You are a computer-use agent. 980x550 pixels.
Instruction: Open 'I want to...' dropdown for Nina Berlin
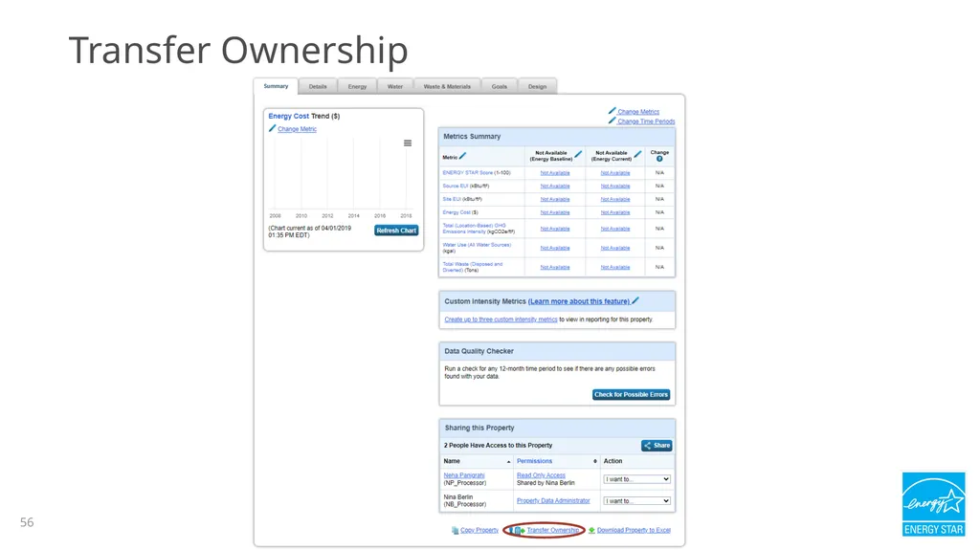636,501
